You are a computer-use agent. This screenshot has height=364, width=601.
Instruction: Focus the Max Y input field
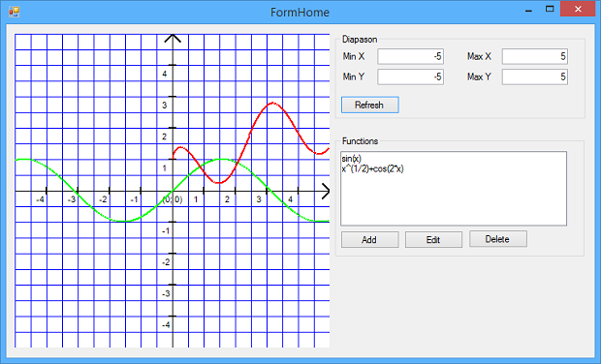coord(535,76)
